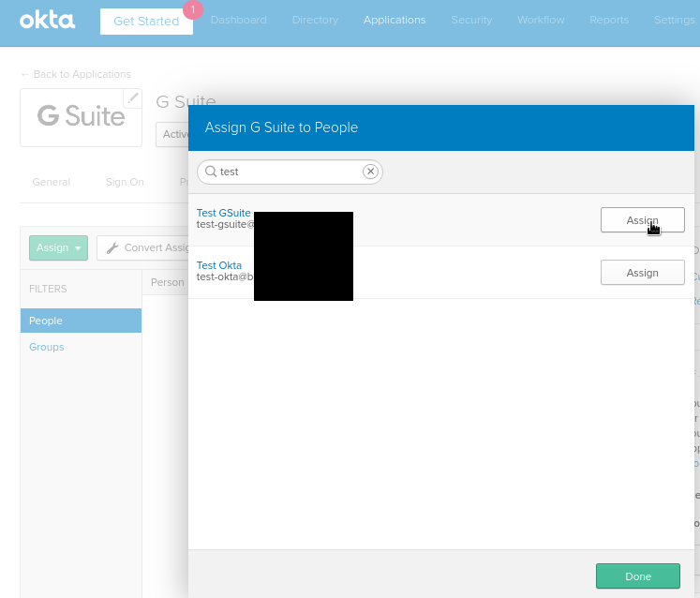Viewport: 700px width, 598px height.
Task: Click the Assign G Suite to People title
Action: click(281, 127)
